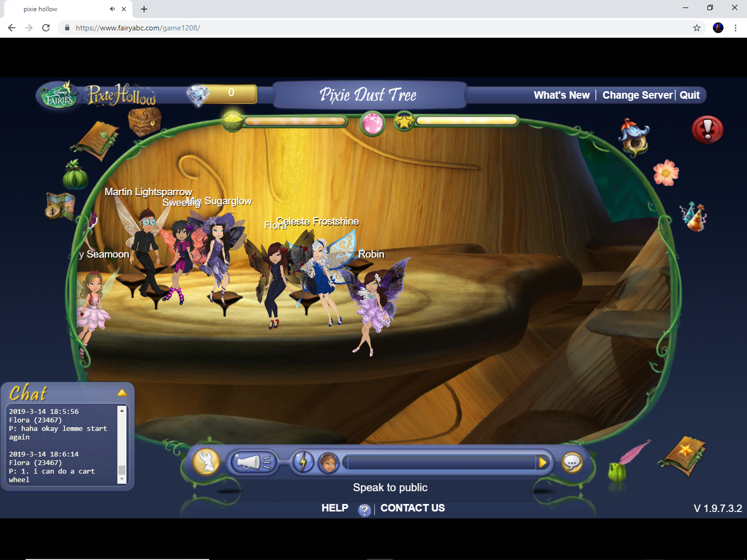This screenshot has width=747, height=560.
Task: Select the megaphone speak icon
Action: [253, 462]
